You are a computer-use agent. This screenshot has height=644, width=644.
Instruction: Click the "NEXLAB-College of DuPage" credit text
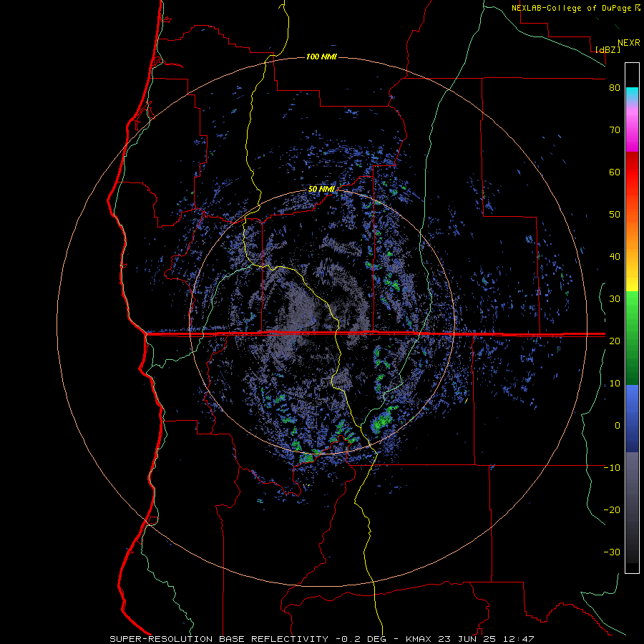pyautogui.click(x=572, y=8)
